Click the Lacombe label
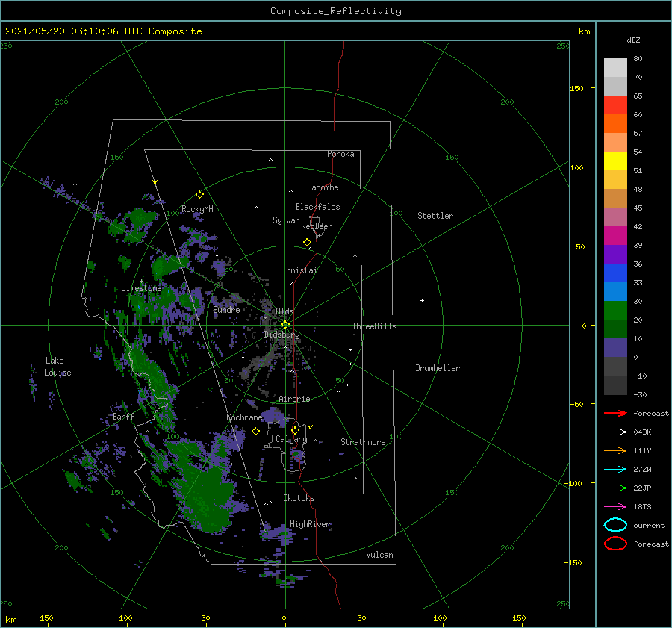 323,187
